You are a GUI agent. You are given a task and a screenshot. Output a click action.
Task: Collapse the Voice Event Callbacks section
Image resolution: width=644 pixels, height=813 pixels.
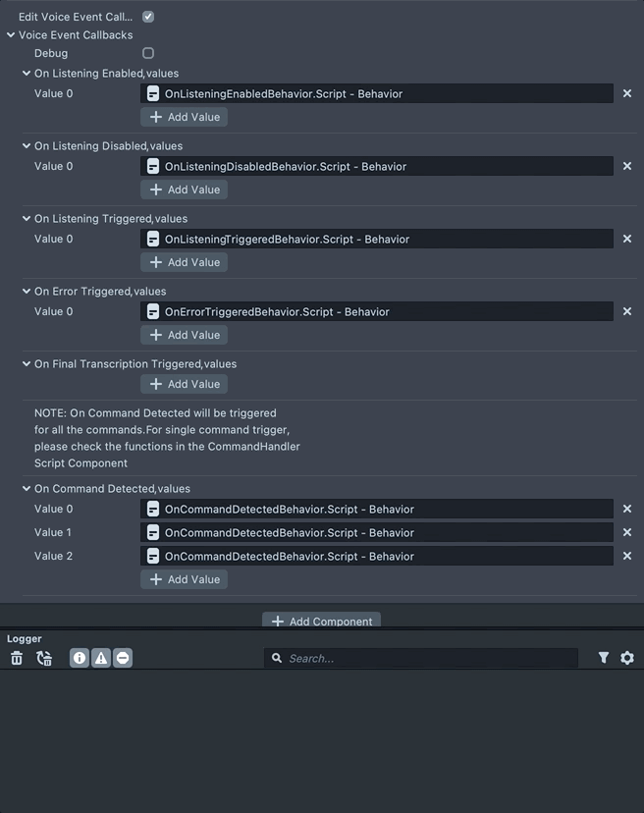[x=11, y=35]
